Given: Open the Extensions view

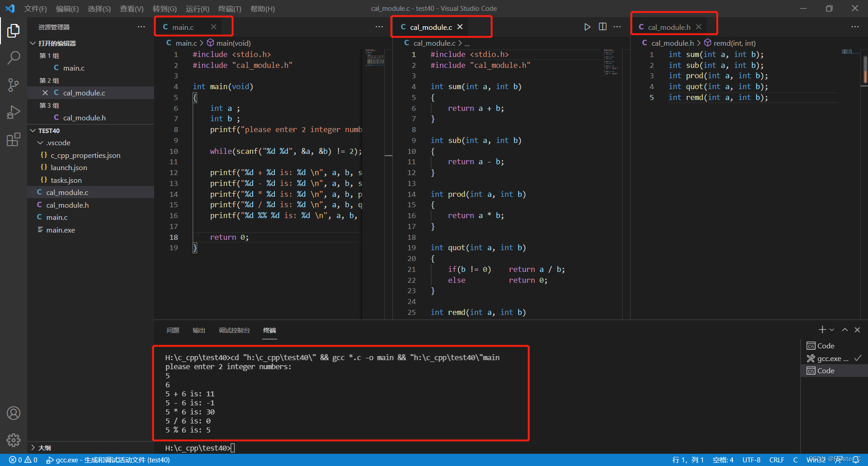Looking at the screenshot, I should coord(14,139).
